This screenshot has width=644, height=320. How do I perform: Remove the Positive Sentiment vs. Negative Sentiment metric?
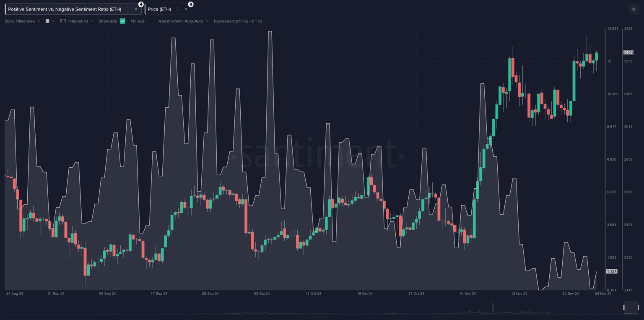click(x=136, y=9)
